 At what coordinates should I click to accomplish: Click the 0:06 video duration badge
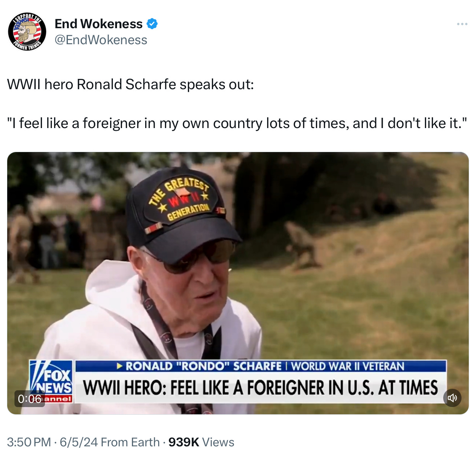pos(30,399)
